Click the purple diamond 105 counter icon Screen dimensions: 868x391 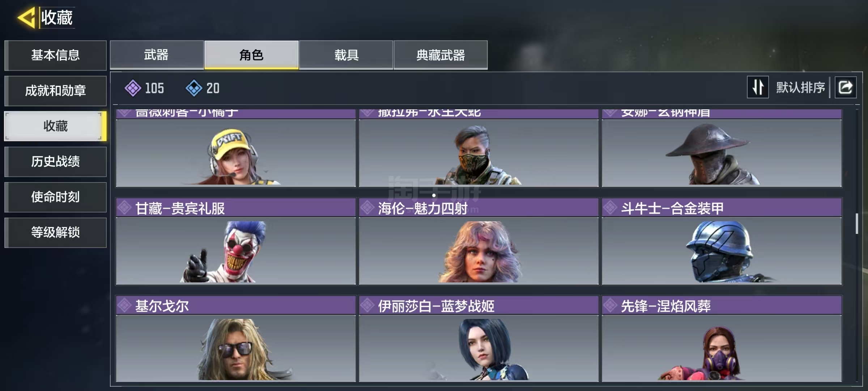point(133,88)
